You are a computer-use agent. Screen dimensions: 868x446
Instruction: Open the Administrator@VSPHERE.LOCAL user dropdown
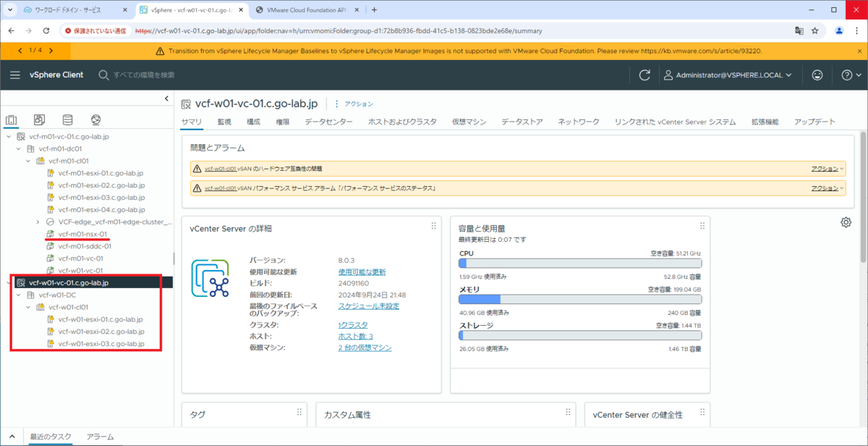tap(728, 75)
